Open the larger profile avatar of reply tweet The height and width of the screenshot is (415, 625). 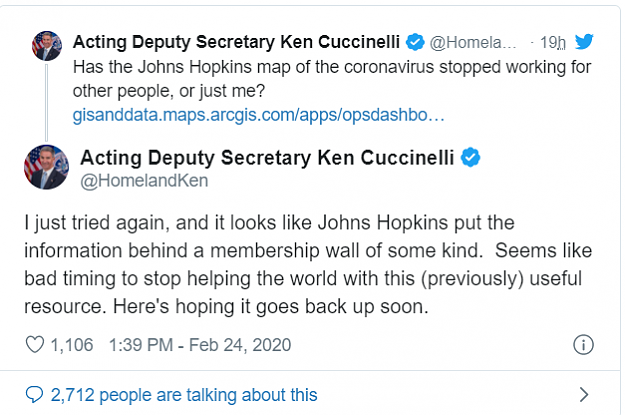point(46,167)
